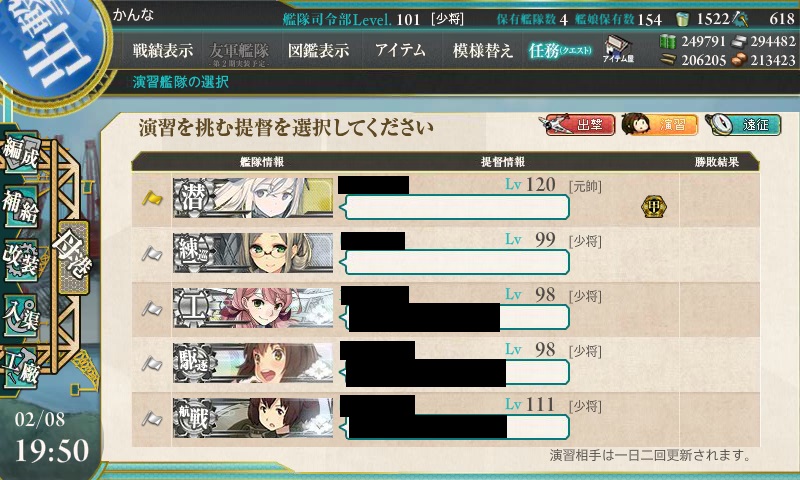
Task: Open the 編成 fleet composition icon
Action: (x=21, y=153)
